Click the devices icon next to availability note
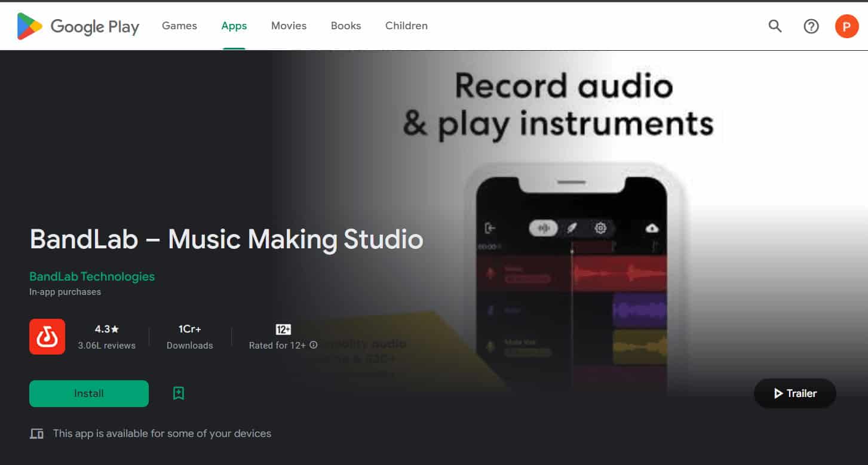The width and height of the screenshot is (868, 465). point(36,434)
